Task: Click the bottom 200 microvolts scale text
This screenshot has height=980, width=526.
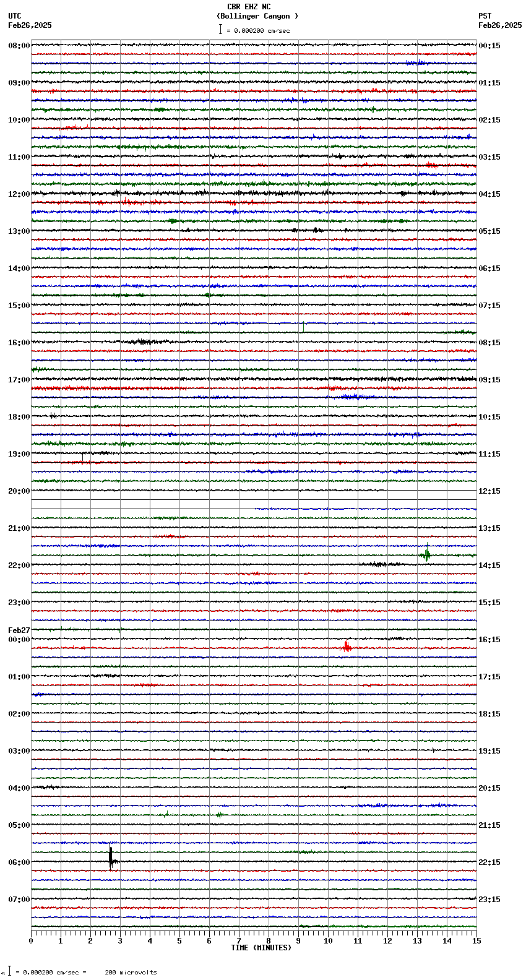Action: [131, 973]
